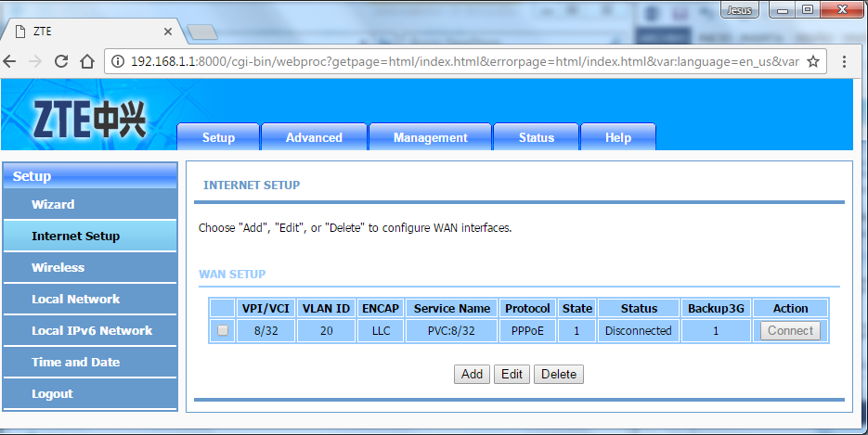Image resolution: width=868 pixels, height=435 pixels.
Task: Click the Setup sidebar header
Action: pos(90,176)
